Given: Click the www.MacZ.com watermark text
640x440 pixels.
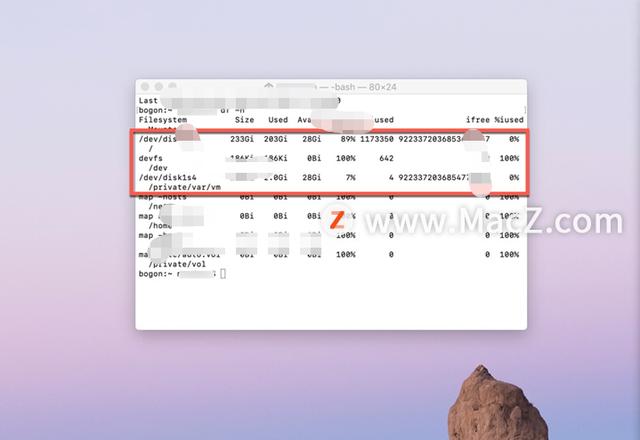Looking at the screenshot, I should [x=493, y=222].
